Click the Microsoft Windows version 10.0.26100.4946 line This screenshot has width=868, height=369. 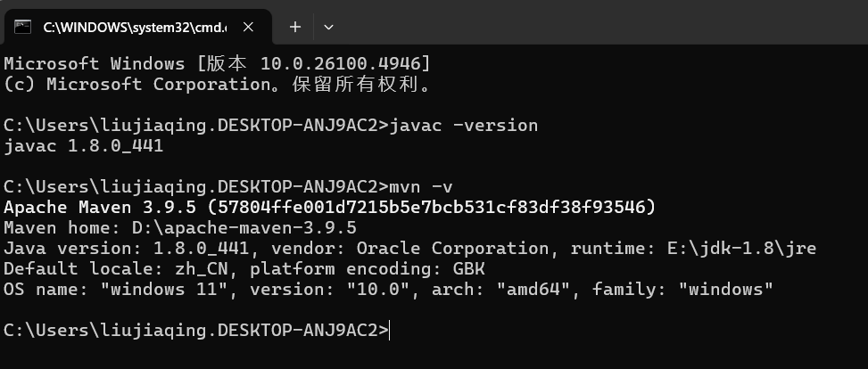[218, 63]
